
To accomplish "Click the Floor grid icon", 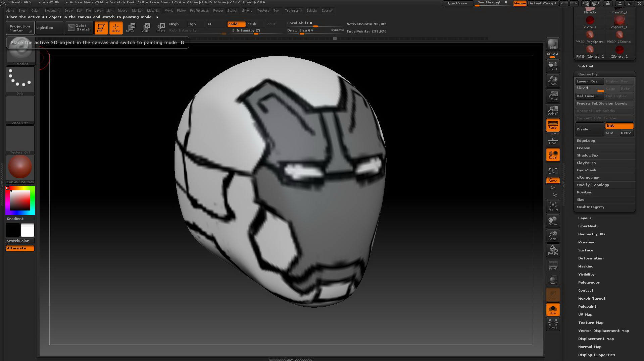I will pyautogui.click(x=553, y=140).
